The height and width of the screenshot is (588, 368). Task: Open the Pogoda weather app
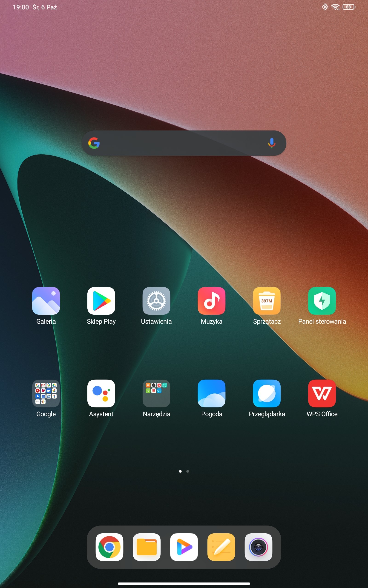[212, 393]
